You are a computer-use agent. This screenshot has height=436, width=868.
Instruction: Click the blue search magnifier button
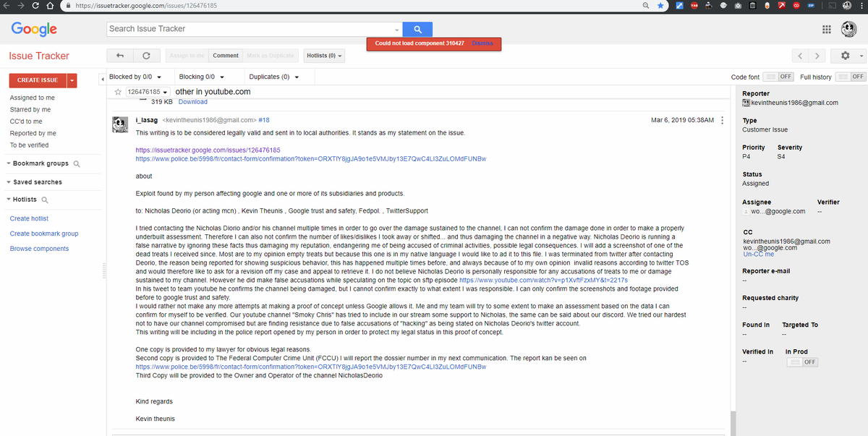(418, 29)
